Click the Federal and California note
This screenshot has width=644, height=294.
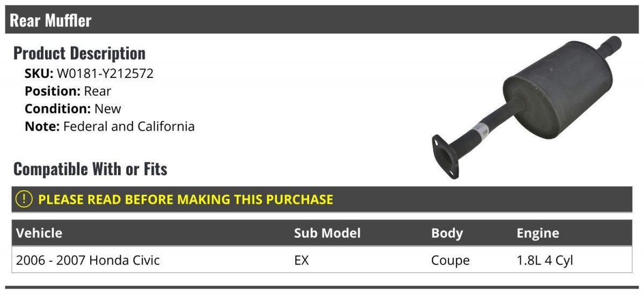tap(129, 127)
